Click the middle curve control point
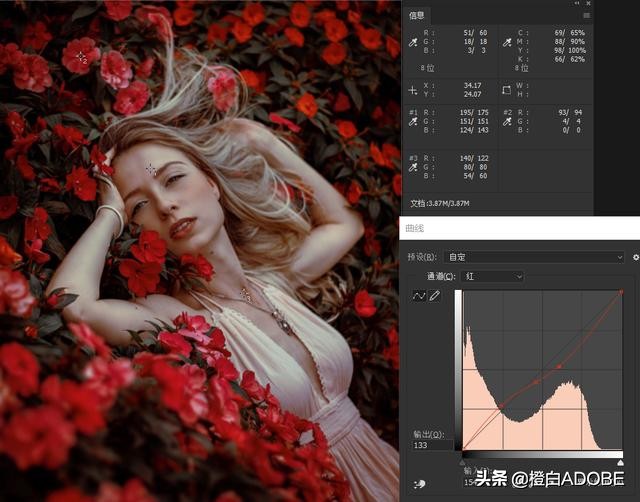 536,382
